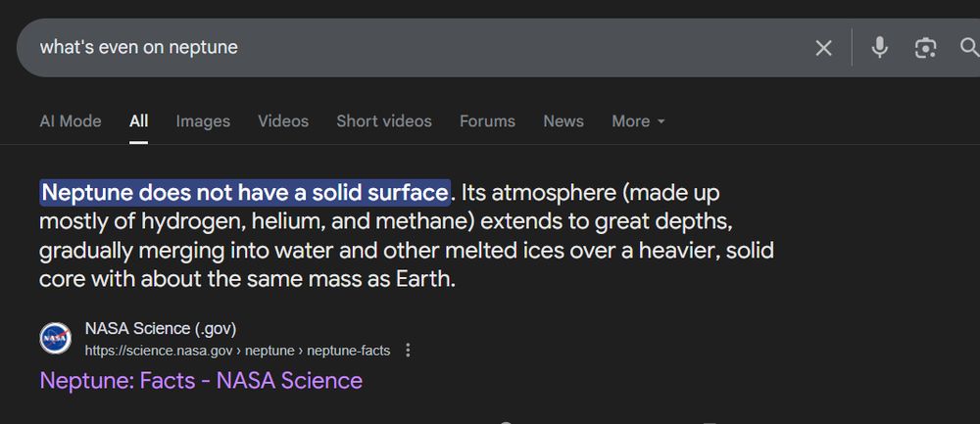Switch to News results
Screen dimensions: 980x424
point(563,121)
